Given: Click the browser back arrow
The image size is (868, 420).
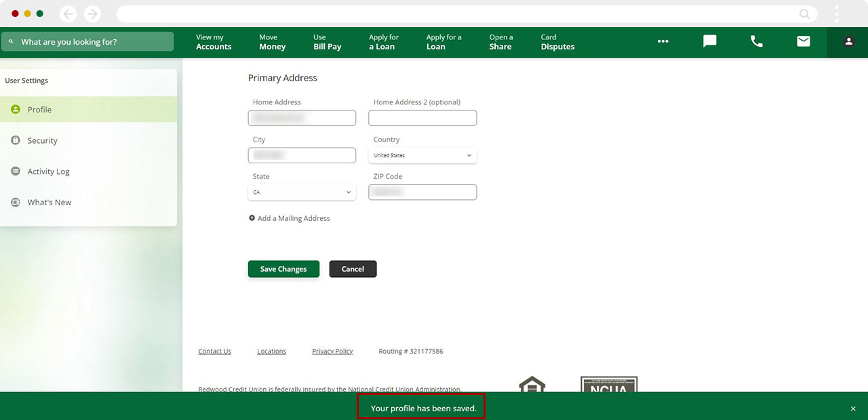Looking at the screenshot, I should tap(68, 14).
